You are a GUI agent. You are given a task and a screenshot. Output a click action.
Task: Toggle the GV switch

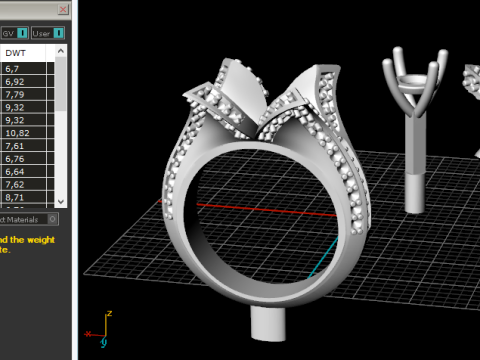coord(22,33)
